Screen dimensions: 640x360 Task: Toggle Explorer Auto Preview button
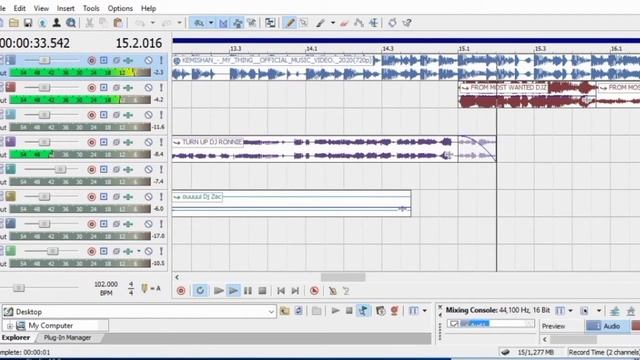(363, 311)
